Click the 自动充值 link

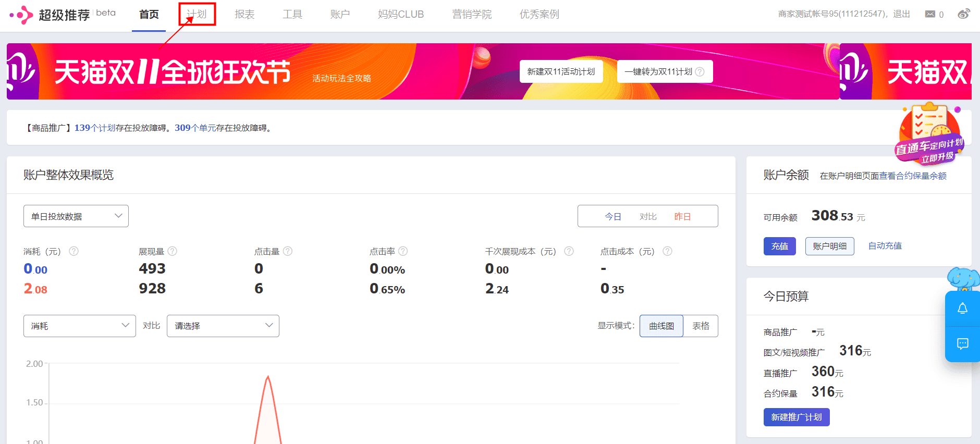[885, 246]
